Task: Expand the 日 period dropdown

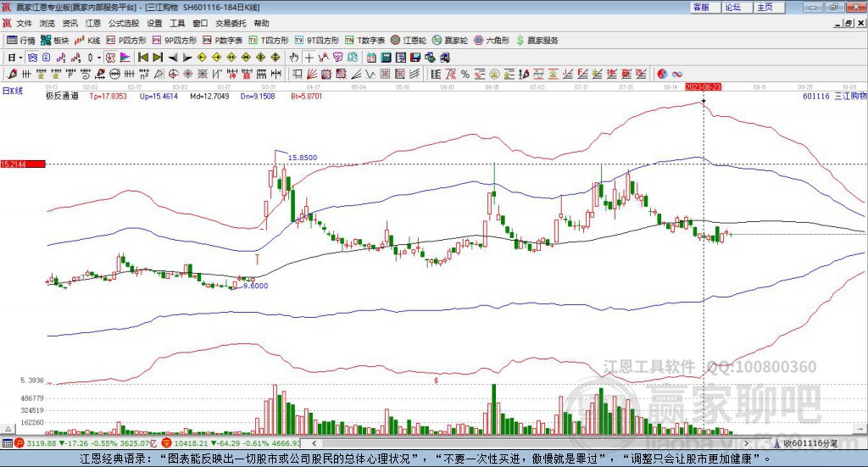Action: tap(20, 58)
